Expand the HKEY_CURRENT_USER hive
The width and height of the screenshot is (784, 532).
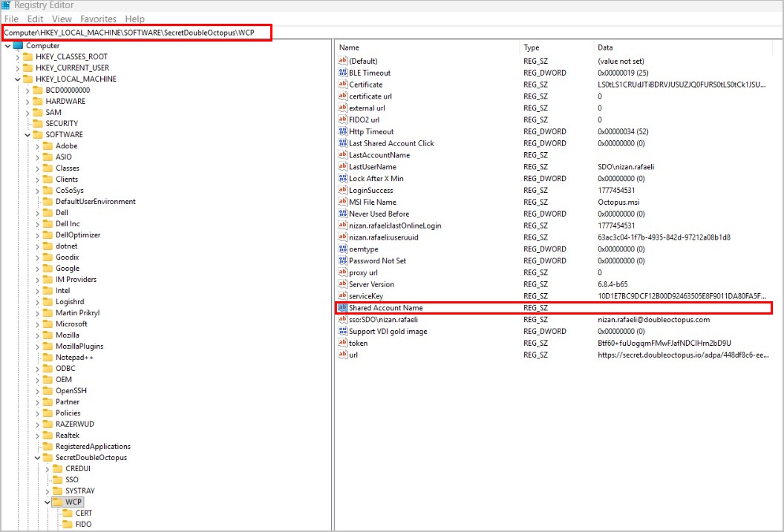18,68
